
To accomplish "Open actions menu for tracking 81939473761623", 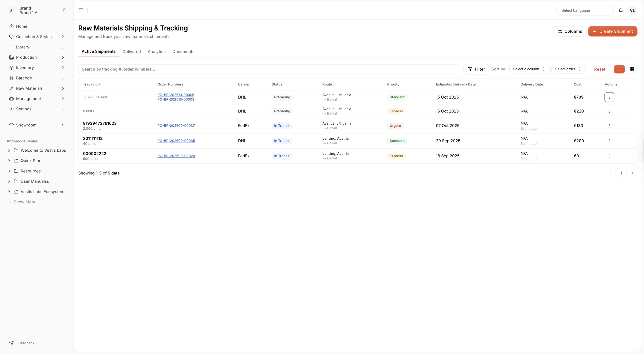I will pos(609,126).
